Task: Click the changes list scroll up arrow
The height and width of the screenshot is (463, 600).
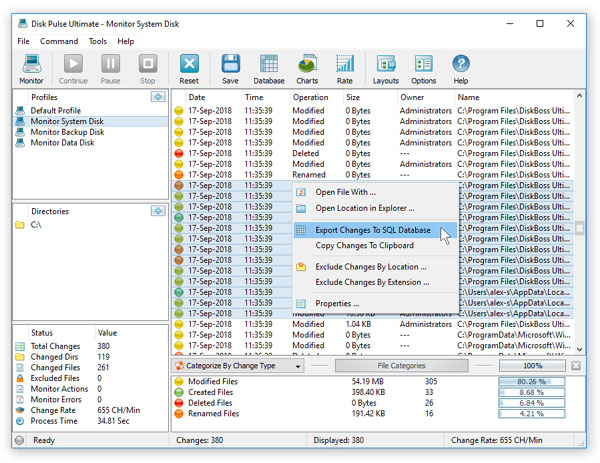Action: coord(579,96)
